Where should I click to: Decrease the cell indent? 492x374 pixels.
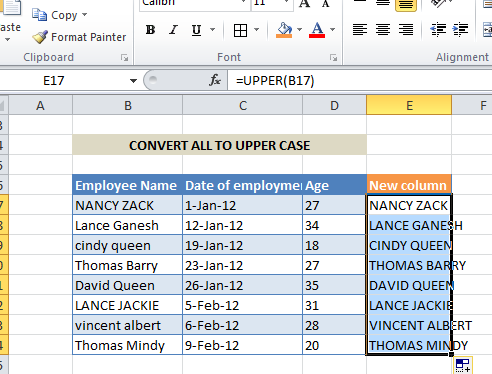438,30
